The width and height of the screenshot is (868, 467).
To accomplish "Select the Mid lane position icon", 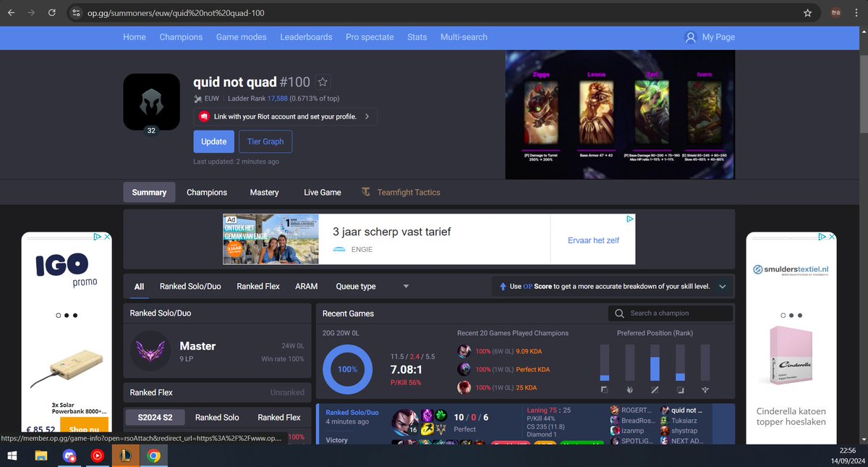I will [655, 389].
